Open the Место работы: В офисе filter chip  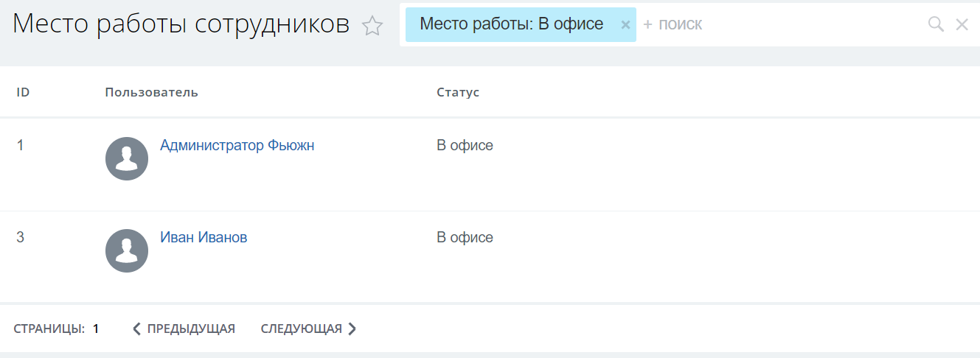[511, 24]
